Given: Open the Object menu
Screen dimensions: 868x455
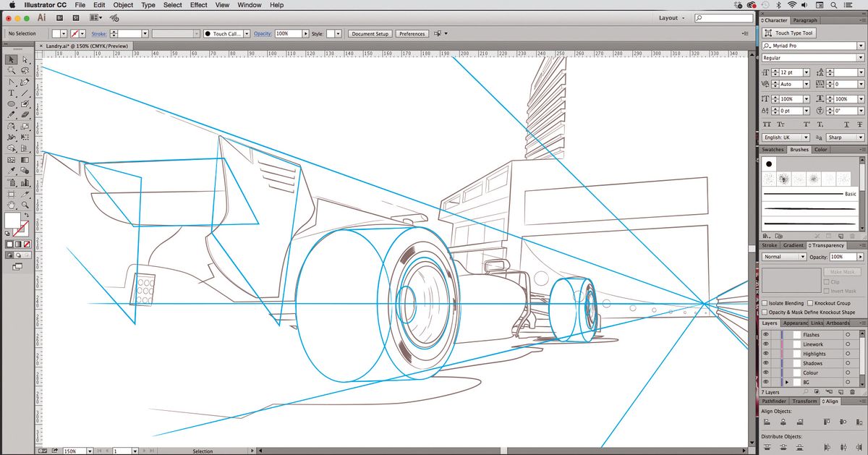Looking at the screenshot, I should click(x=123, y=5).
